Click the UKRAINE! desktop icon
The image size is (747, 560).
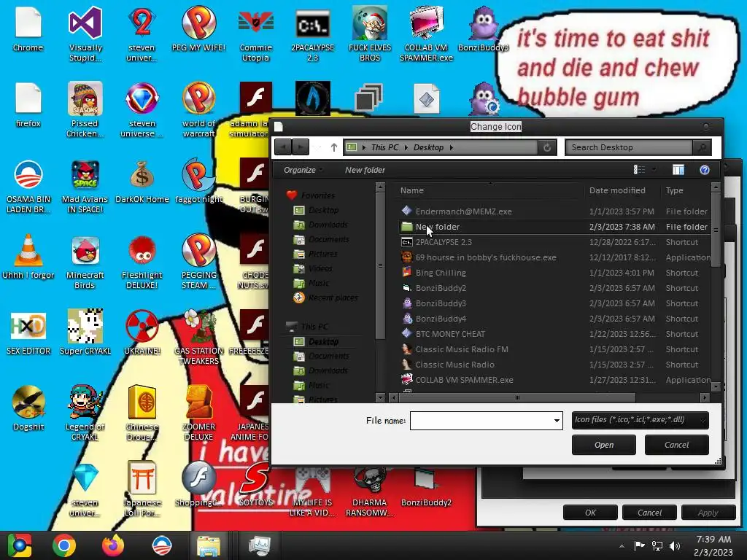point(142,332)
